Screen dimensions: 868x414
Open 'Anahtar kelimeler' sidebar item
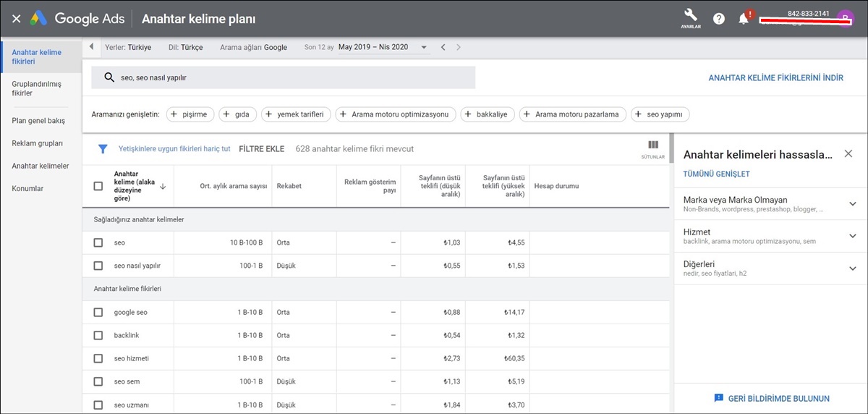coord(41,166)
